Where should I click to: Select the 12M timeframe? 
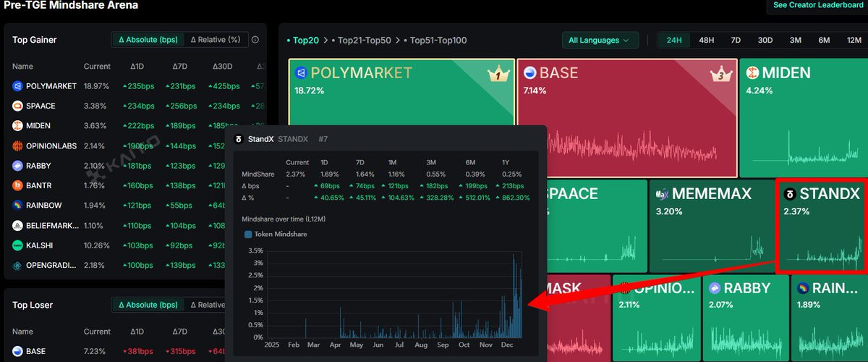click(x=854, y=40)
